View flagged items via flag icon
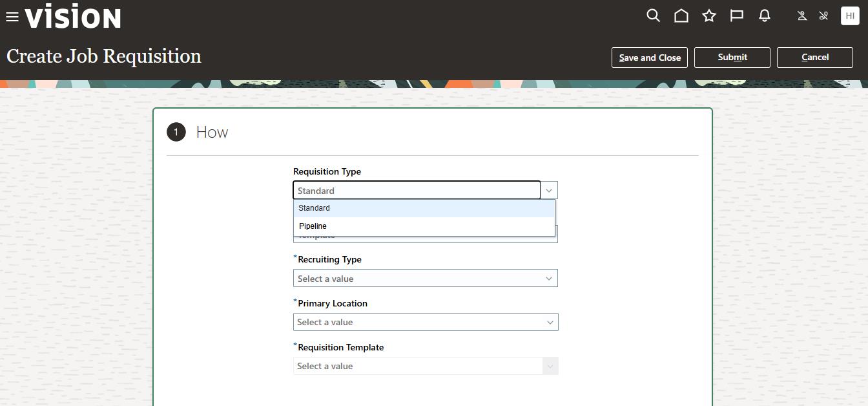The width and height of the screenshot is (868, 406). point(736,16)
